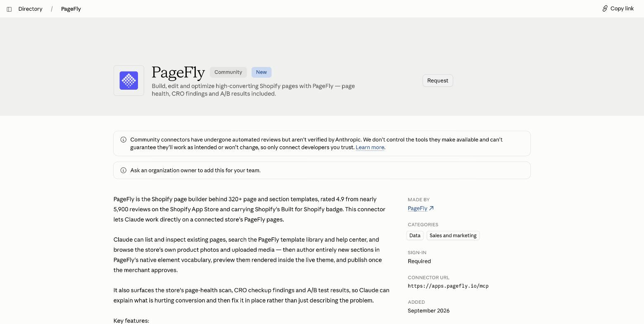Screen dimensions: 644x324
Task: Click the Required sign-in value
Action: coord(419,261)
